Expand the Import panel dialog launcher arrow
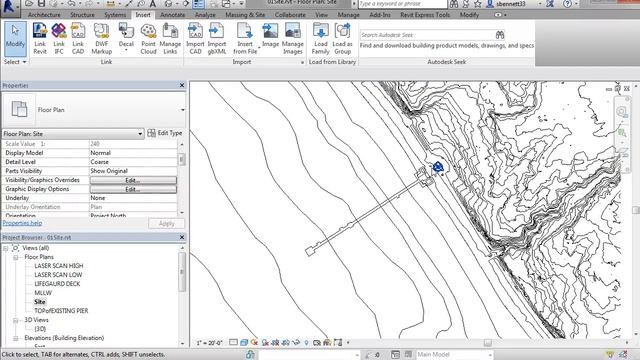The height and width of the screenshot is (360, 640). (302, 62)
